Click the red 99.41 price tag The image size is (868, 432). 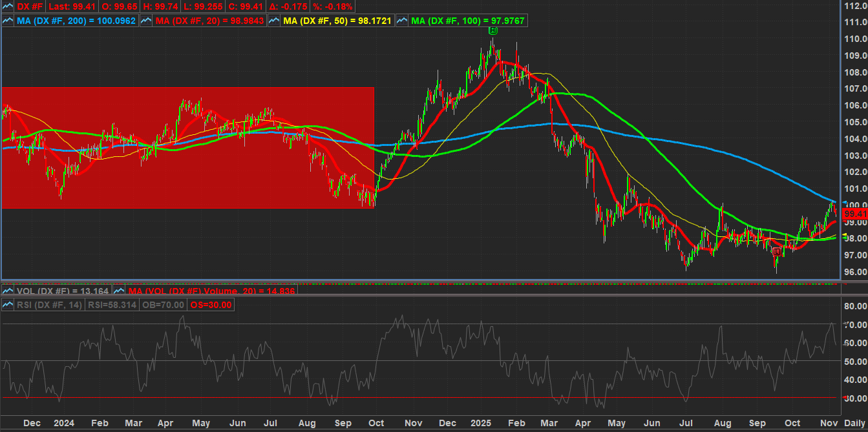(x=854, y=214)
